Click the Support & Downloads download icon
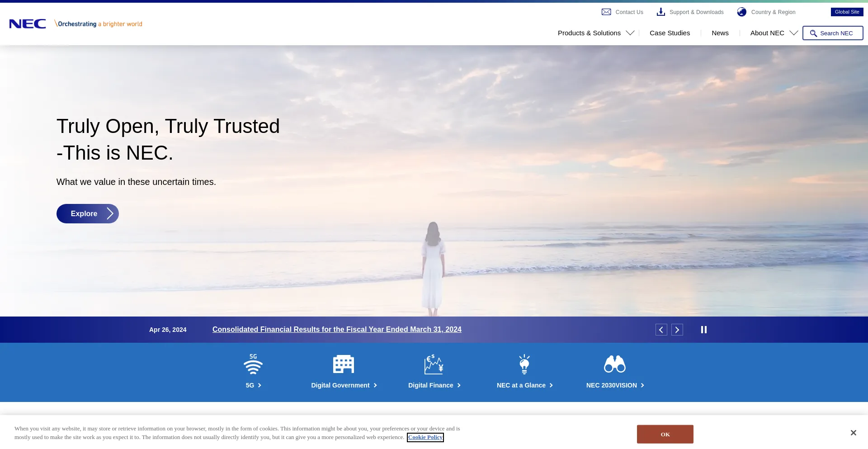This screenshot has height=449, width=868. (x=661, y=12)
